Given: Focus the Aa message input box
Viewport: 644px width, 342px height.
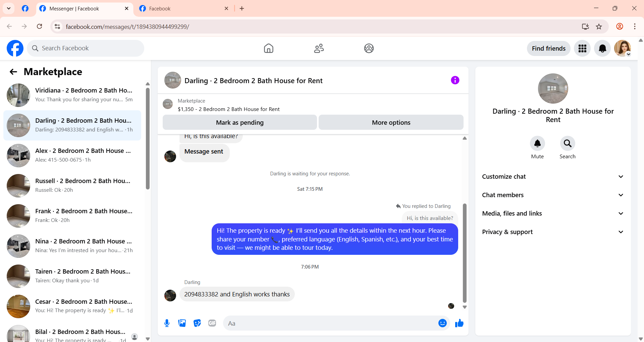Looking at the screenshot, I should (330, 323).
